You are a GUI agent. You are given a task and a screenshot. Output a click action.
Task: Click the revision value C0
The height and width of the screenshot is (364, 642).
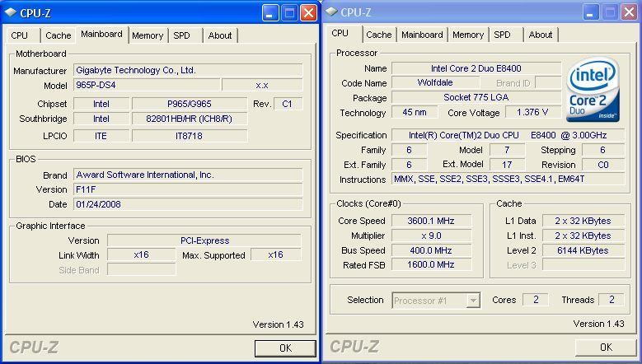tap(603, 165)
